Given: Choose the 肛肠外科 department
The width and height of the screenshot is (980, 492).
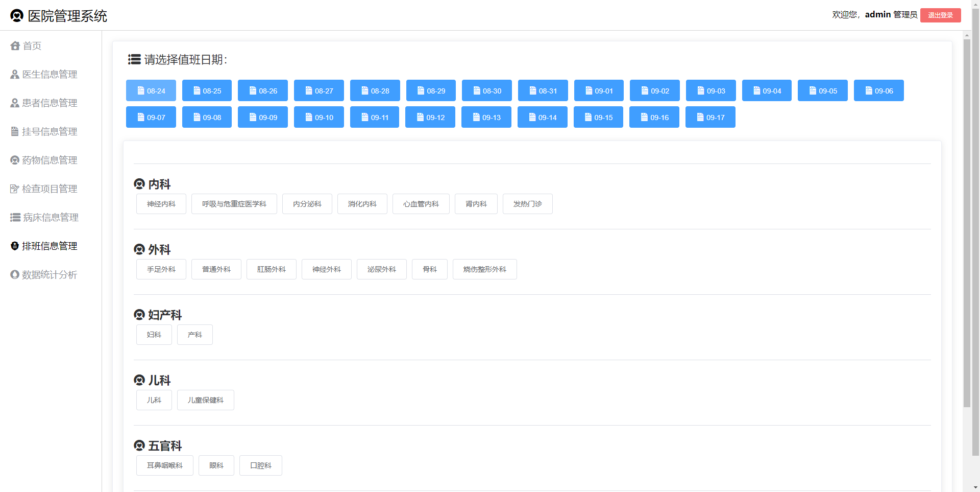Looking at the screenshot, I should (272, 269).
